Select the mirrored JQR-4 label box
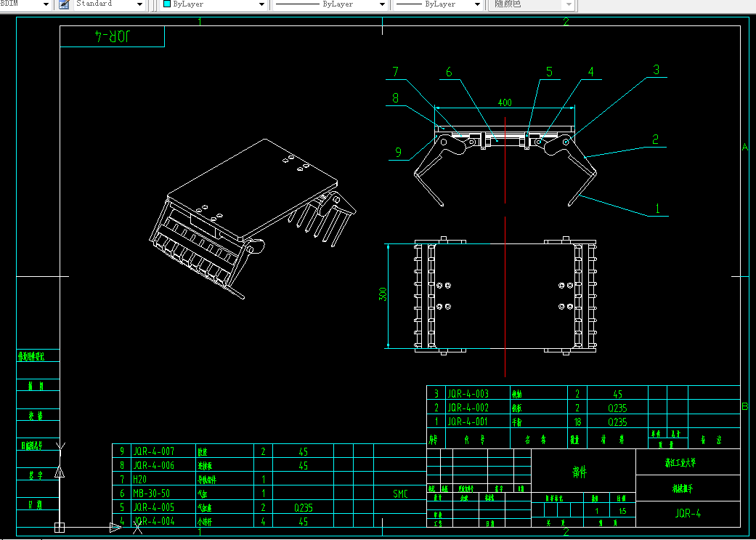 click(x=113, y=36)
